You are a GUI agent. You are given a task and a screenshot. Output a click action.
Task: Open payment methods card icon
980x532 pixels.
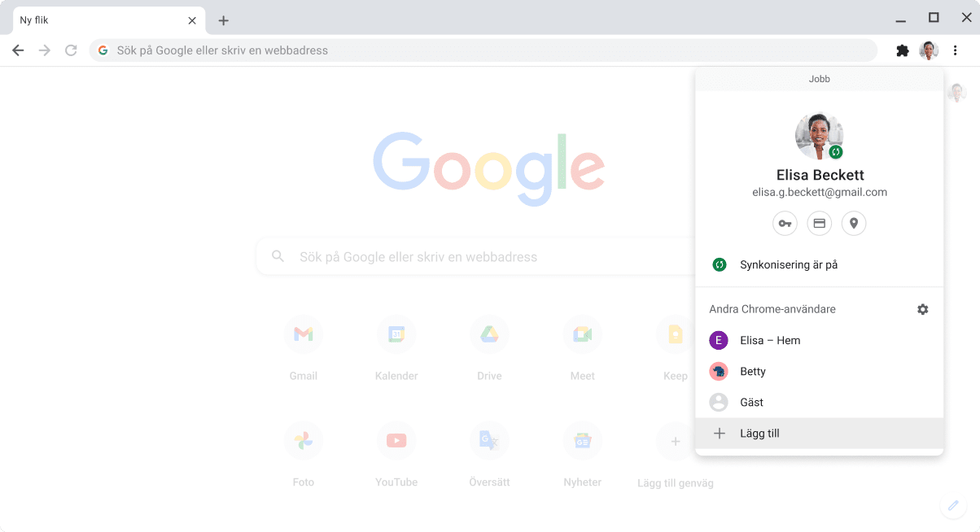point(819,223)
